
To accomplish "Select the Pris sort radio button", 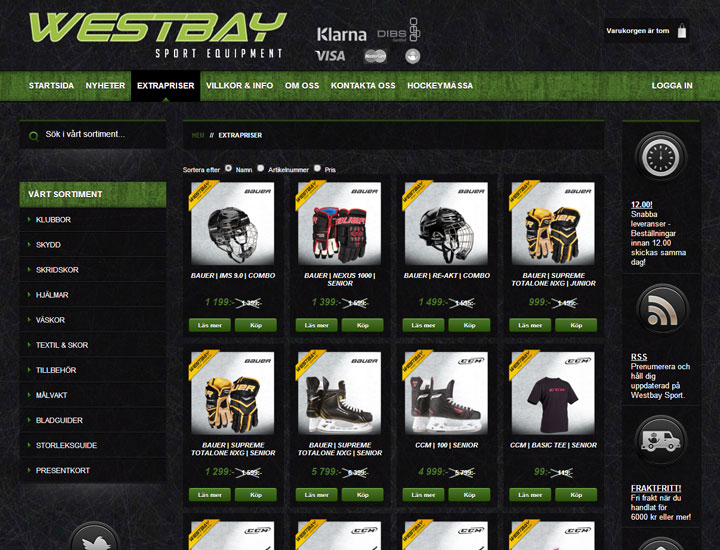I will click(x=317, y=168).
